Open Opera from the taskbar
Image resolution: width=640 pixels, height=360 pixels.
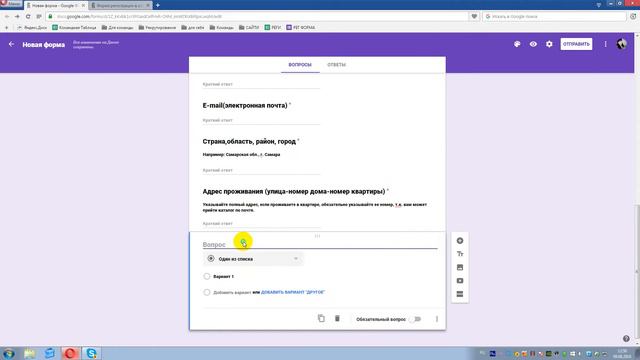point(70,353)
